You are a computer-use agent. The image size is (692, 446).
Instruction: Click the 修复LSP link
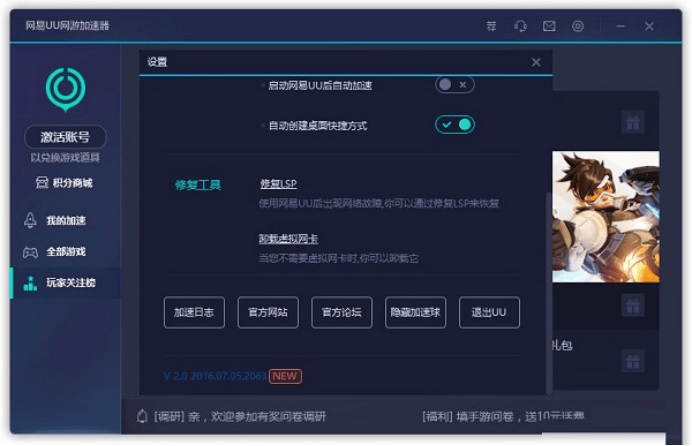coord(278,184)
